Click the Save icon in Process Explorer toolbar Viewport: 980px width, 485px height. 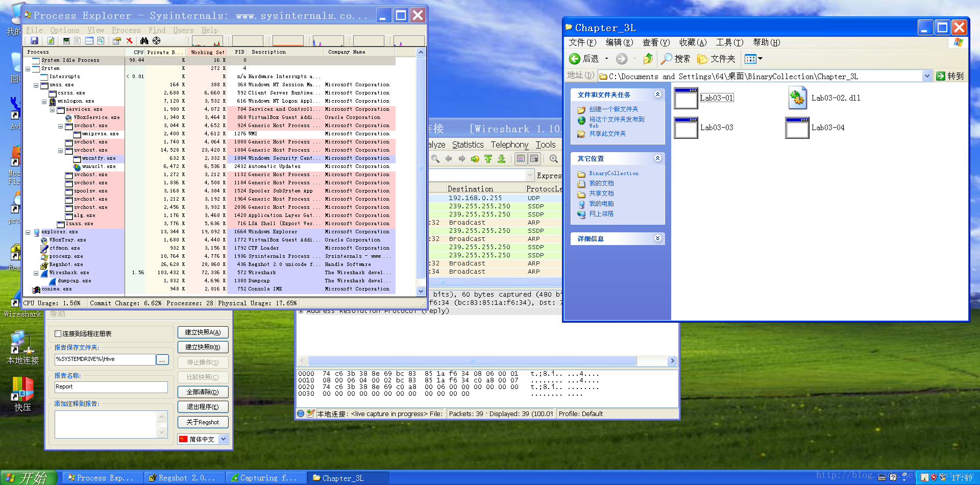[x=34, y=41]
